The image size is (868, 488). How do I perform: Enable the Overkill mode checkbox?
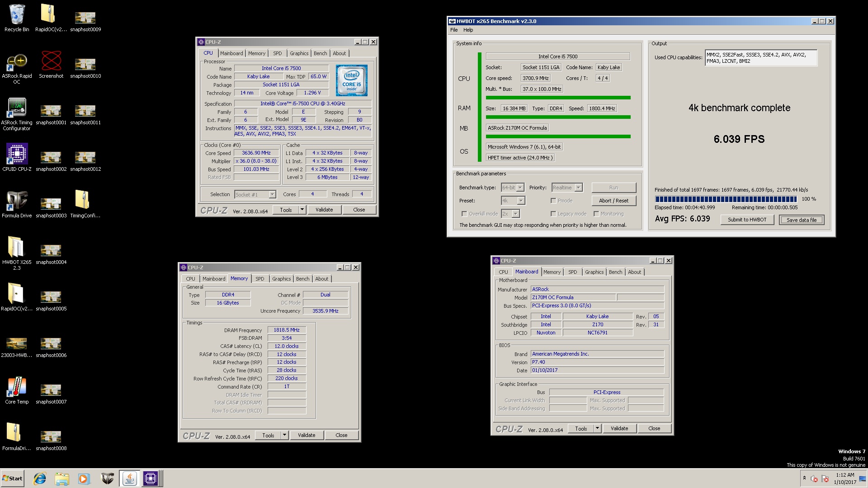point(464,214)
